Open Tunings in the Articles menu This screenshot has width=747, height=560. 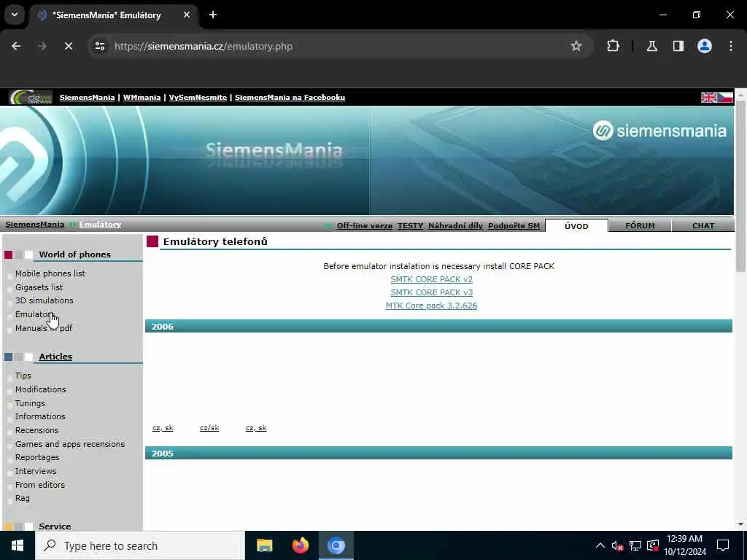click(x=30, y=403)
